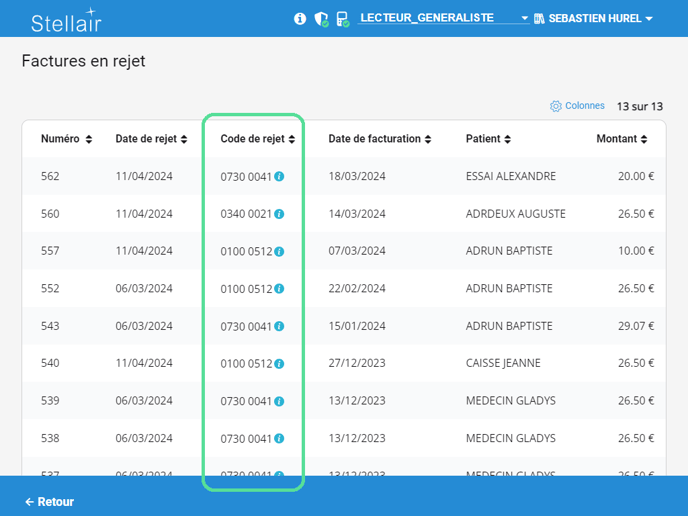Open the Colonnes gear settings
Viewport: 688px width, 516px height.
[577, 106]
